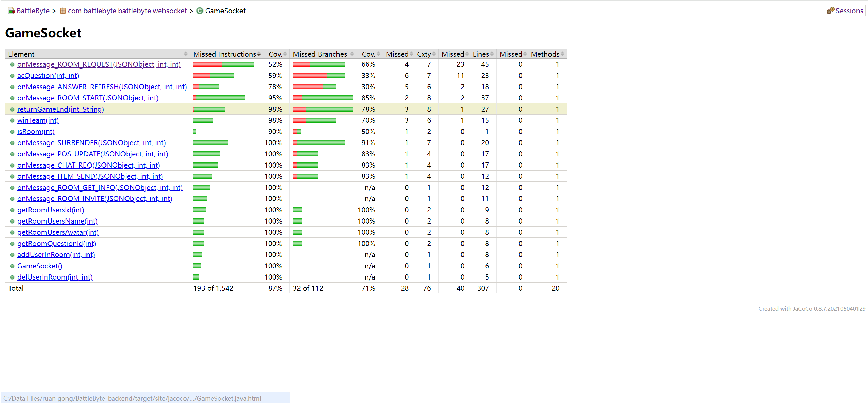Sort by the Missed Instructions column header

[x=225, y=54]
